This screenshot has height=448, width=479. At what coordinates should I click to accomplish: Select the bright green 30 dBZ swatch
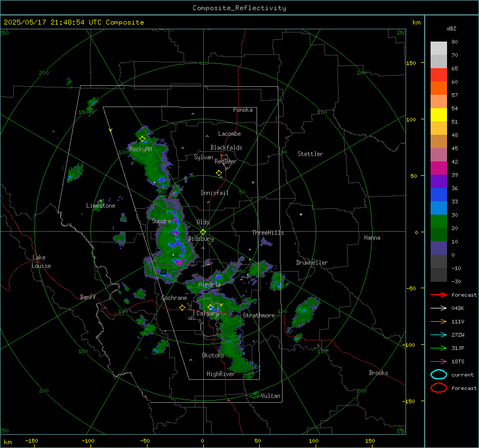pos(439,221)
